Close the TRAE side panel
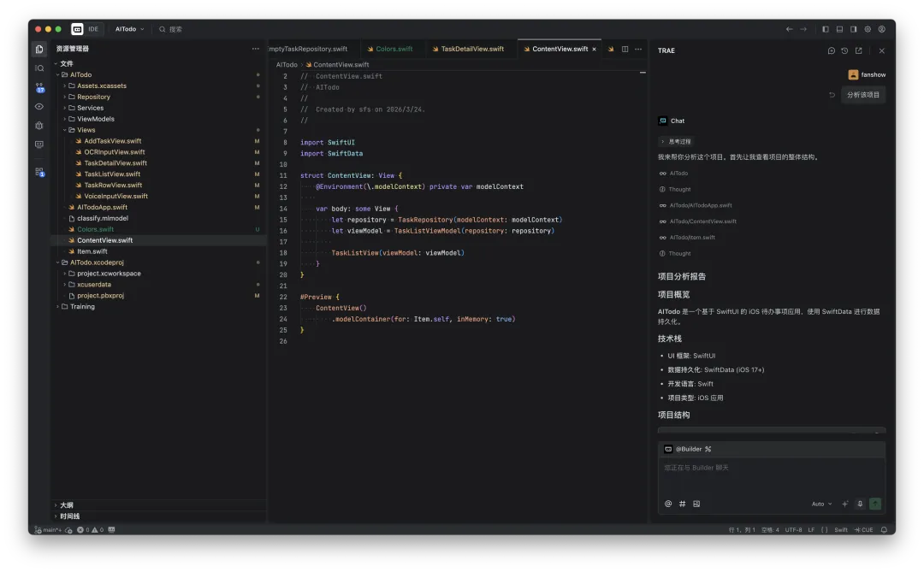This screenshot has height=572, width=924. click(x=881, y=50)
